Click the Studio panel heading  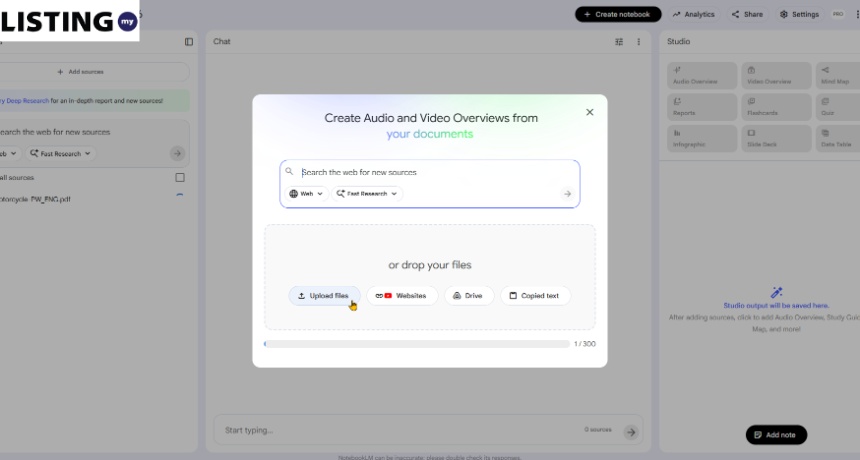coord(678,42)
